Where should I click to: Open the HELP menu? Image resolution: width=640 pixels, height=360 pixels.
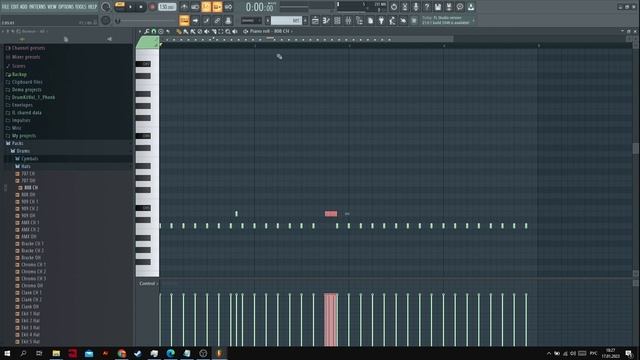click(x=92, y=7)
